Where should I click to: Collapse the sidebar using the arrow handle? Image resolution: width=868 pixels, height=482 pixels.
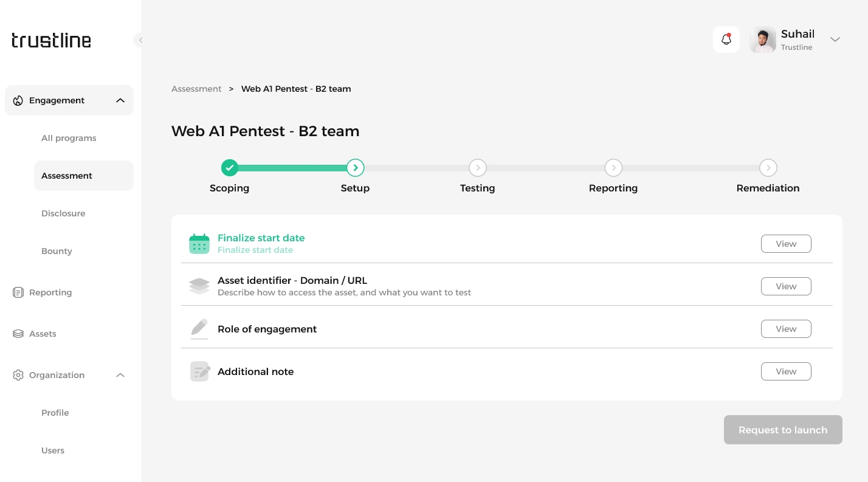click(140, 40)
